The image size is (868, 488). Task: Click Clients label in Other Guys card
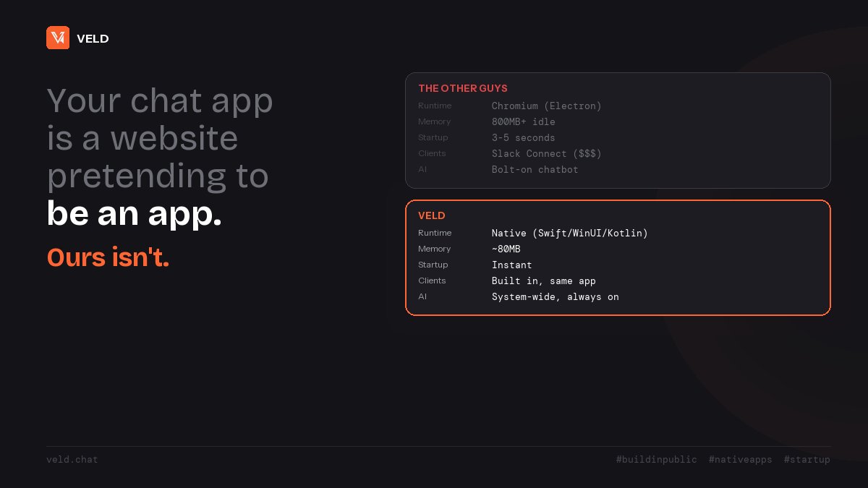432,153
